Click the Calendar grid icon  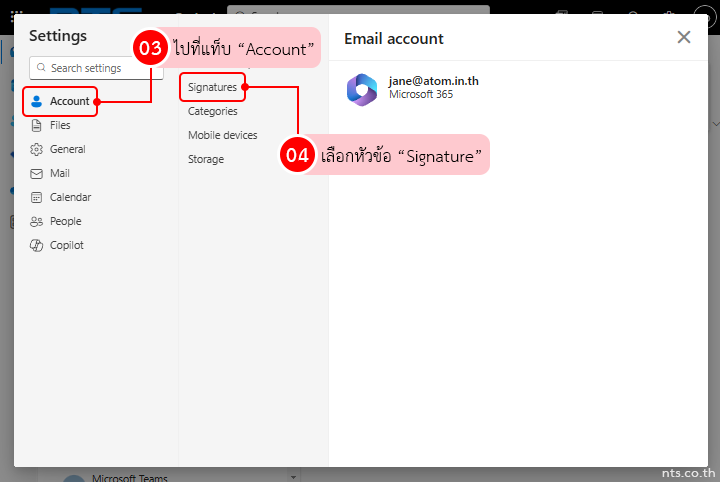pyautogui.click(x=36, y=197)
